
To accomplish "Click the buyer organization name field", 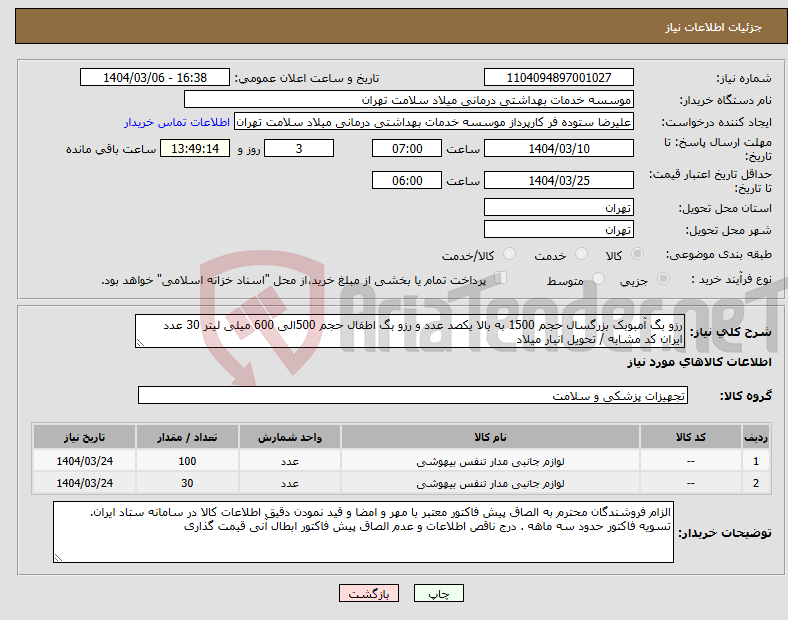I will [409, 99].
